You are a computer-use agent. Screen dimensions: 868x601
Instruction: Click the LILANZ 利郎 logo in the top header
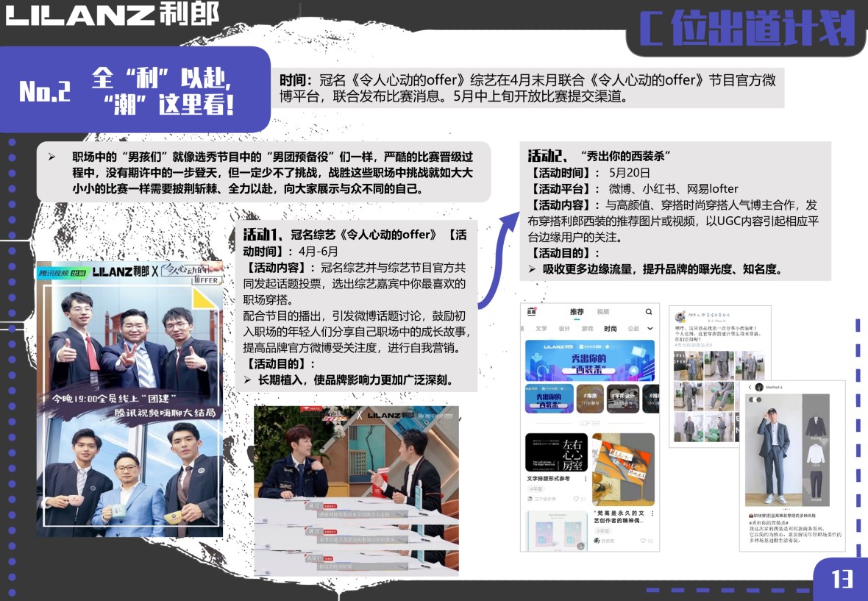113,15
